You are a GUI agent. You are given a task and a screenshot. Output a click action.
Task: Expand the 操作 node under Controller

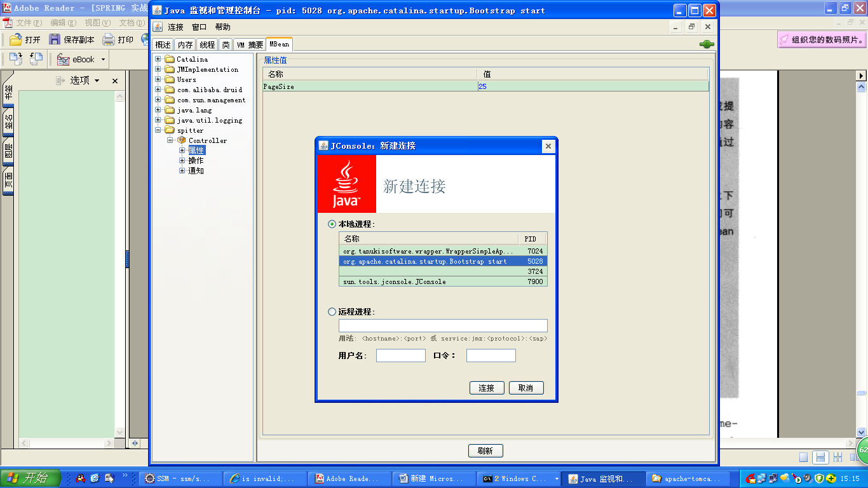pyautogui.click(x=182, y=161)
